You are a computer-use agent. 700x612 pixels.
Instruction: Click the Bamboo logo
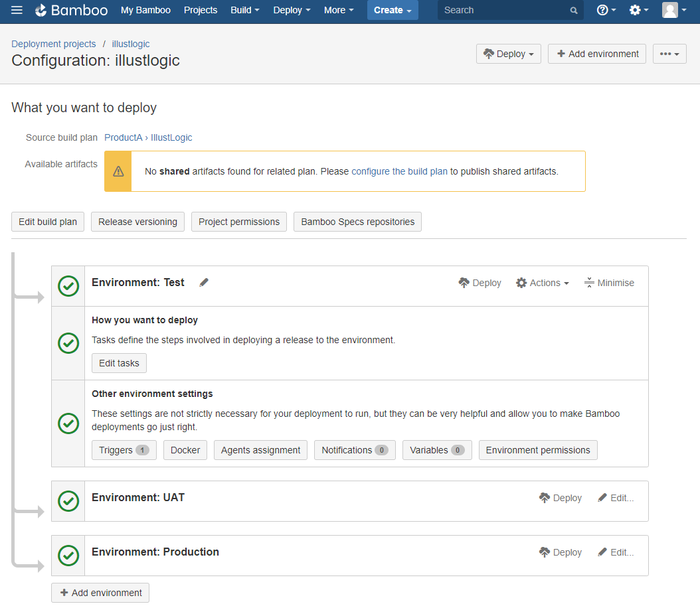tap(72, 10)
